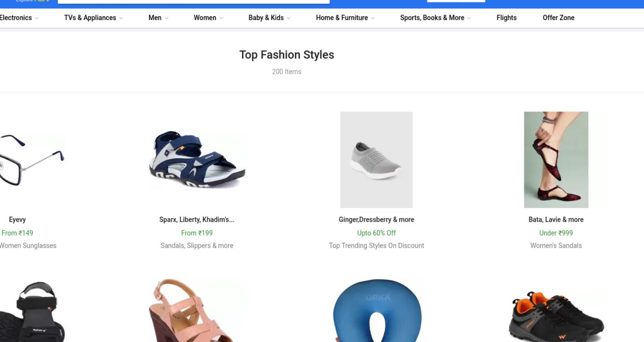Click Sparx, Liberty, Khadim's title
Image resolution: width=644 pixels, height=342 pixels.
[197, 220]
